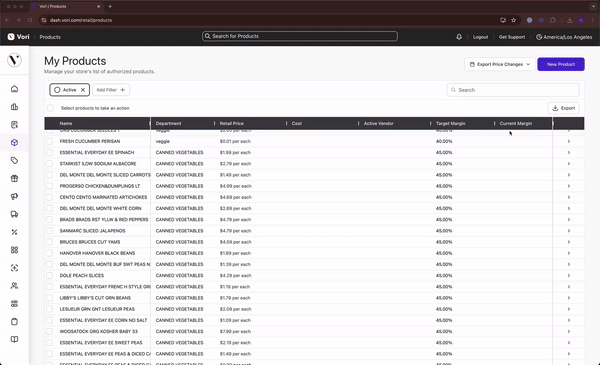Click the Vori brand logo in top bar
This screenshot has height=365, width=600.
coord(18,37)
